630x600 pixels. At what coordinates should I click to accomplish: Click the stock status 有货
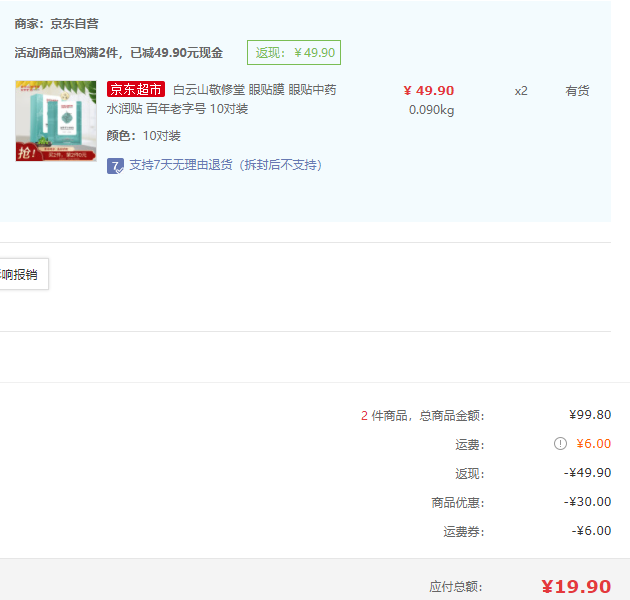(577, 91)
